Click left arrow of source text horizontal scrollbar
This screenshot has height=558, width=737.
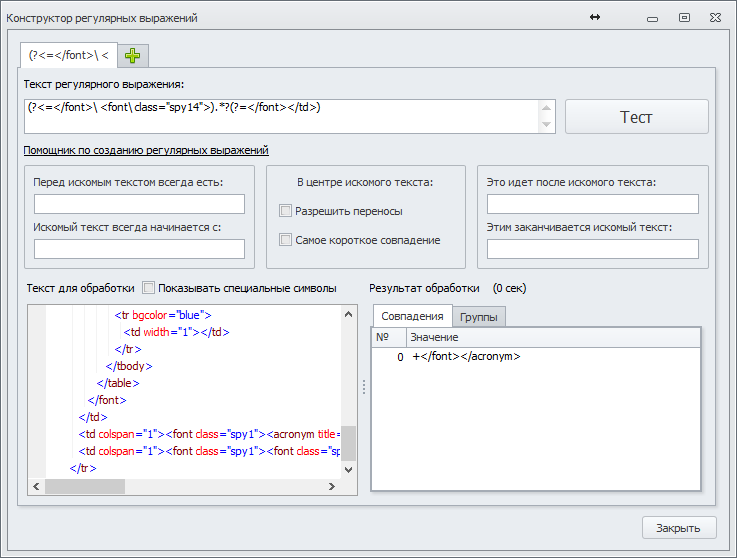click(36, 487)
